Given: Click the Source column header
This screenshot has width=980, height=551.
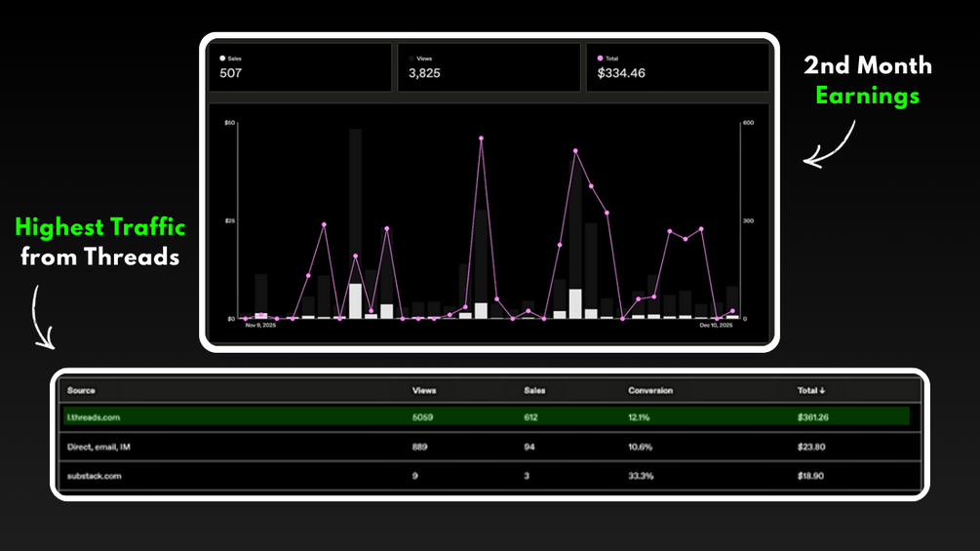Looking at the screenshot, I should coord(81,390).
